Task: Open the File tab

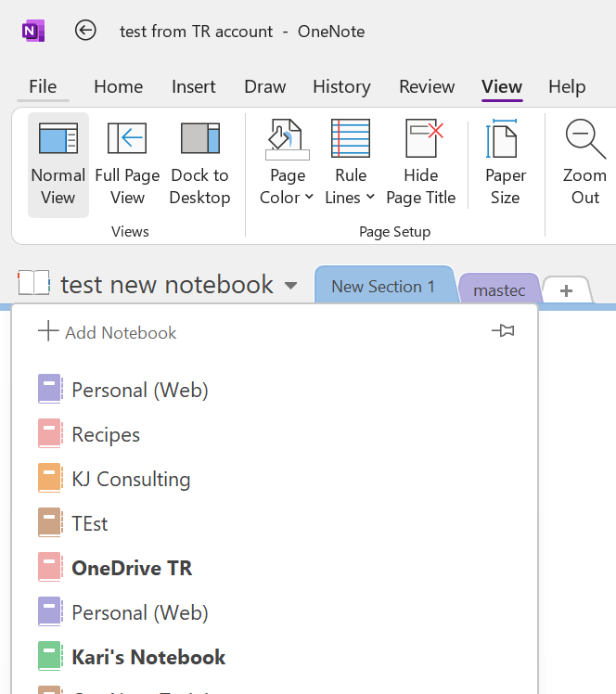Action: point(43,87)
